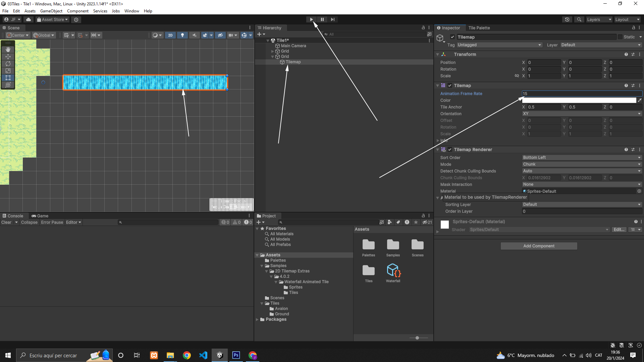
Task: Click the Add Component button
Action: coord(539,246)
